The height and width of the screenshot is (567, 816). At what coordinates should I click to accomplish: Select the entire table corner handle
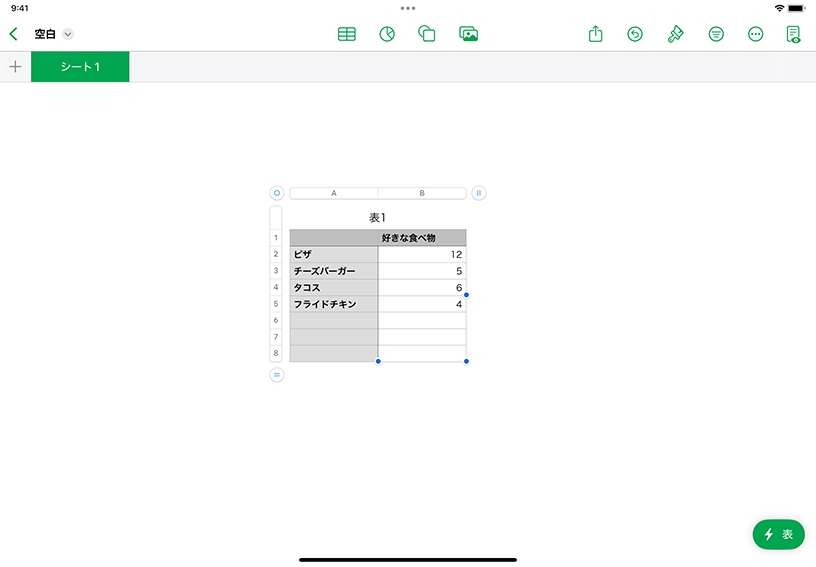[277, 193]
